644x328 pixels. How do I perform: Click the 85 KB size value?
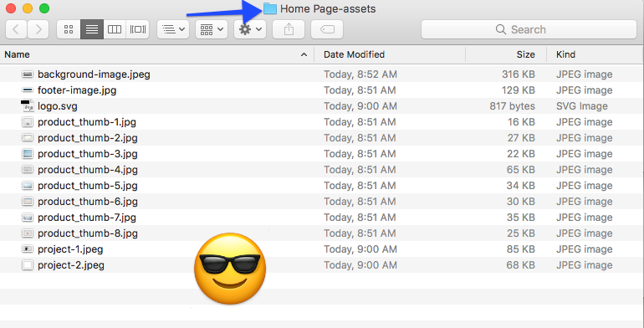tap(521, 249)
